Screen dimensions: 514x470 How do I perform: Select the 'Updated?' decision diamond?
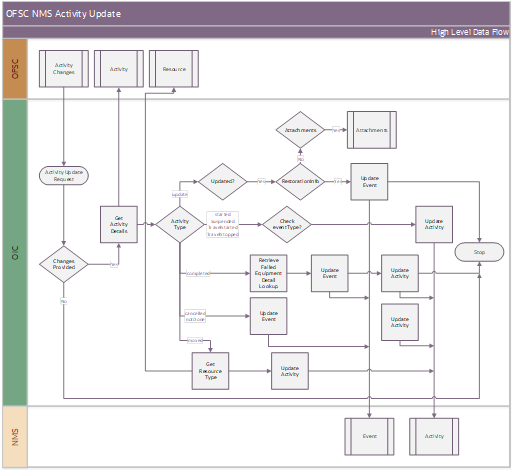(x=222, y=182)
